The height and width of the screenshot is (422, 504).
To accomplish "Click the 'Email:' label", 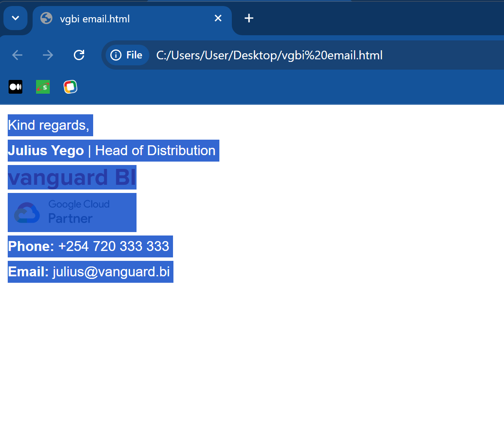I will tap(28, 272).
